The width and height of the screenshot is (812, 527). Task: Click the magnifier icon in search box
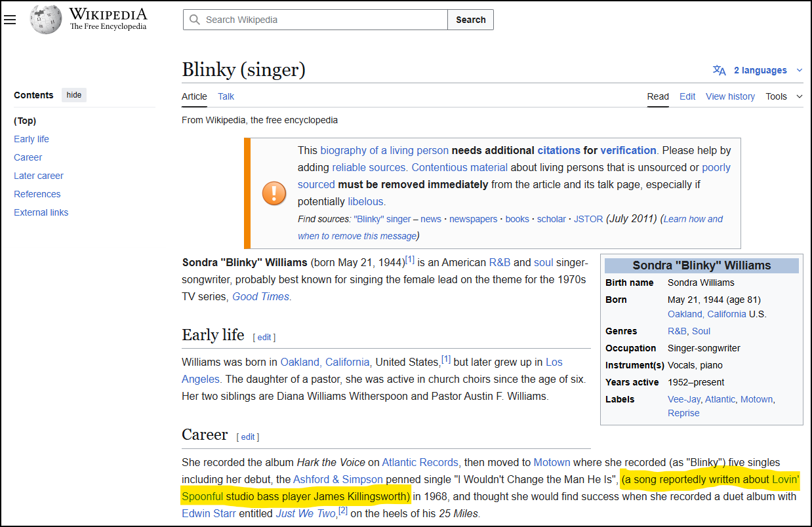pos(194,20)
